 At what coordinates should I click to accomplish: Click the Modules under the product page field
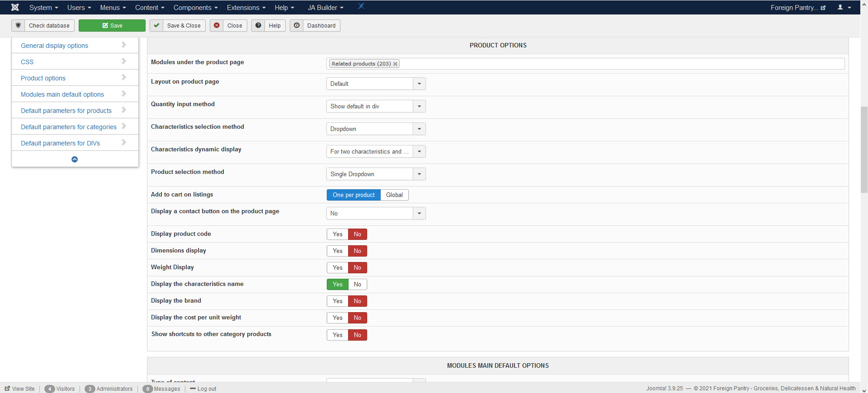585,64
